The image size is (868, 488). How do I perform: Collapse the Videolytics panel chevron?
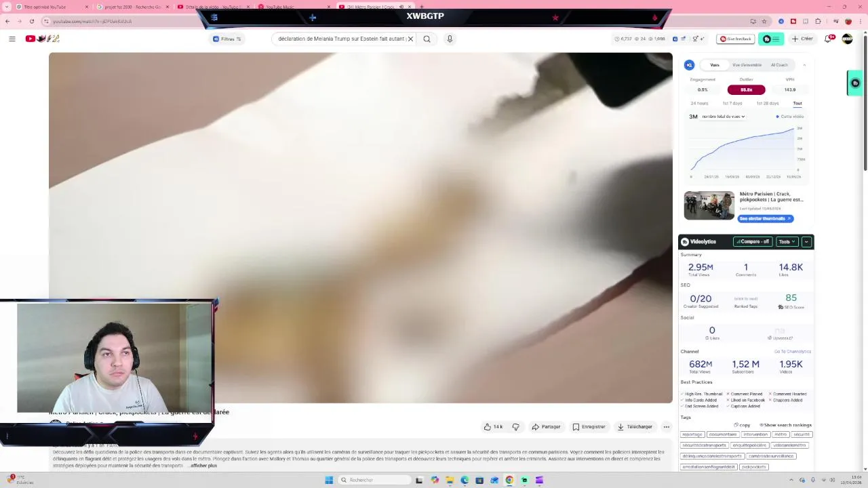coord(806,242)
